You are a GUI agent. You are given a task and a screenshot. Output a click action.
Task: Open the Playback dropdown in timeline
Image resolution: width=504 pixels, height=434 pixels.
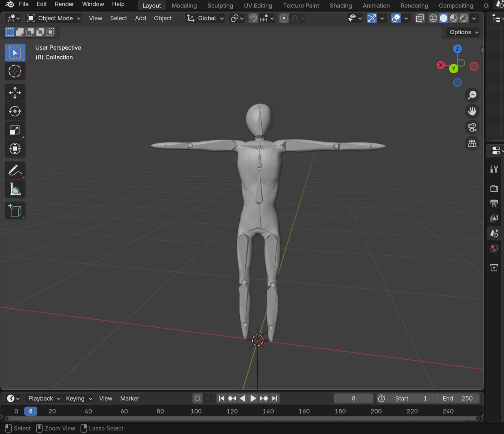44,398
